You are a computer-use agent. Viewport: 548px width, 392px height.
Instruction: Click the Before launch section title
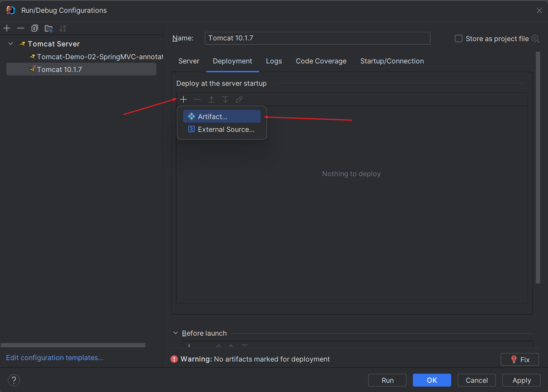point(204,333)
